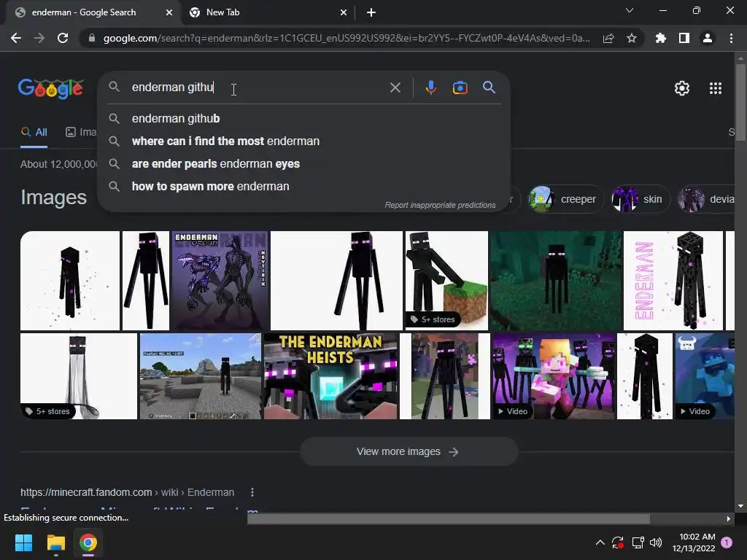Screen dimensions: 747x560
Task: Click the 'View more images' button
Action: [409, 451]
